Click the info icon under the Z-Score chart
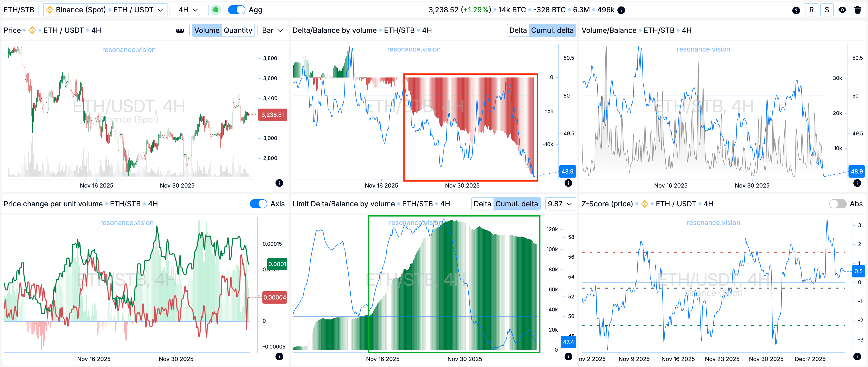 pyautogui.click(x=857, y=356)
